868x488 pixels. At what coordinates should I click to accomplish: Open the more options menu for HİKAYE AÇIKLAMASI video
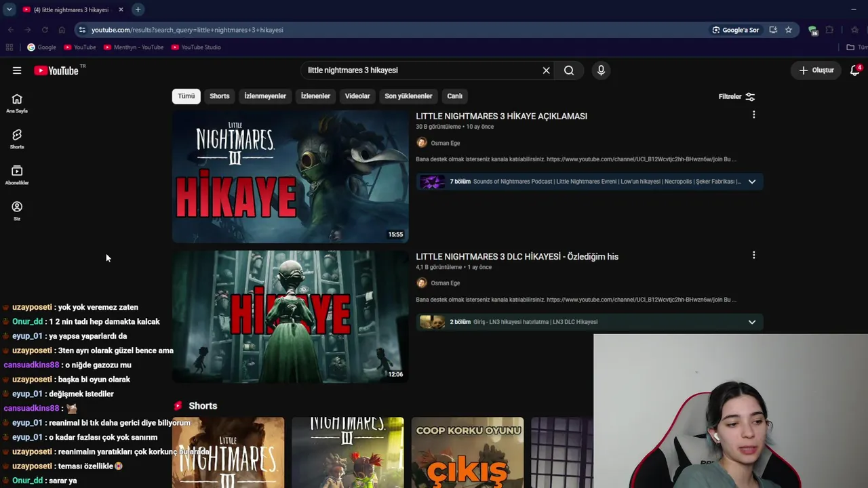[x=753, y=115]
